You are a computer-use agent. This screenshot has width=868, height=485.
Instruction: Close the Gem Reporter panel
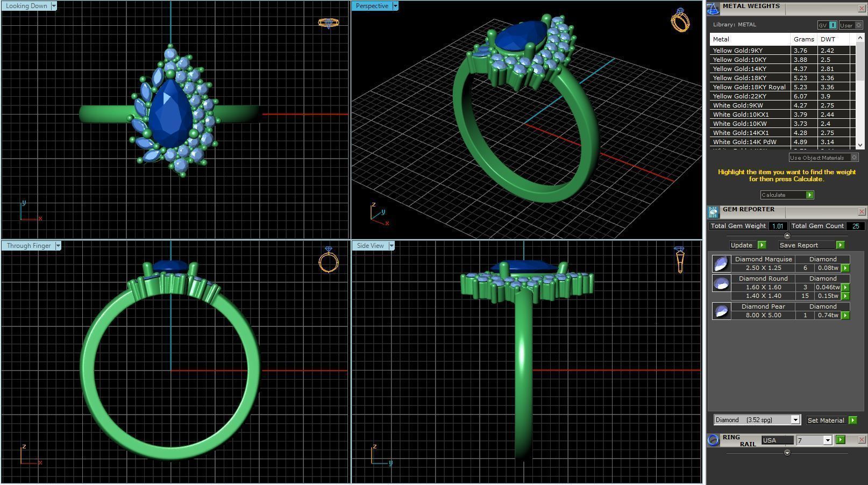point(862,212)
